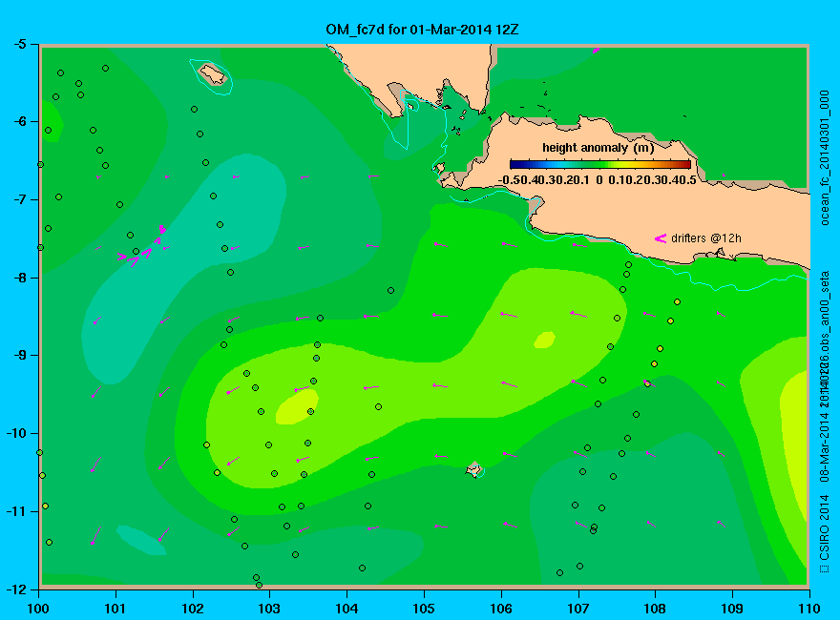
Task: Click the x-axis tick label 100
Action: click(x=37, y=609)
